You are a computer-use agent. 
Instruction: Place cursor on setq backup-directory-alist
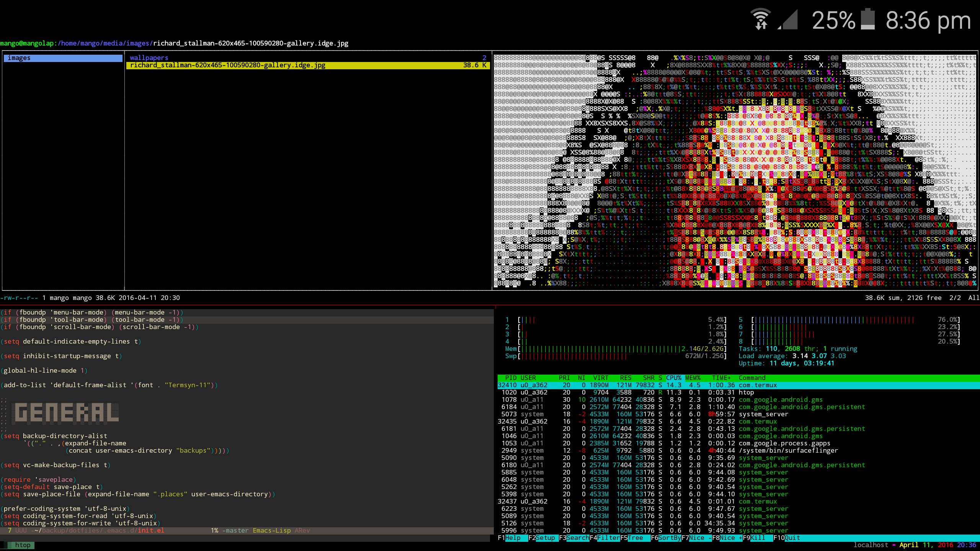[54, 436]
